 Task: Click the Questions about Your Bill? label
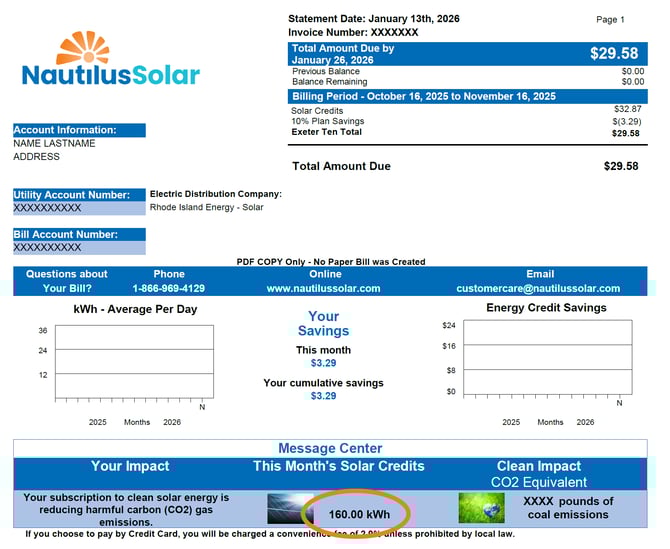coord(67,281)
